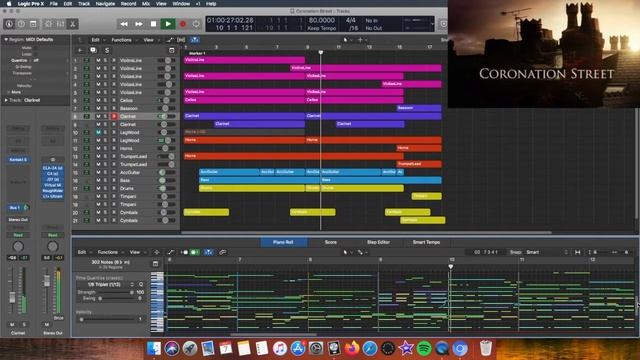Mute track 17 Drums
640x360 pixels.
coord(98,189)
